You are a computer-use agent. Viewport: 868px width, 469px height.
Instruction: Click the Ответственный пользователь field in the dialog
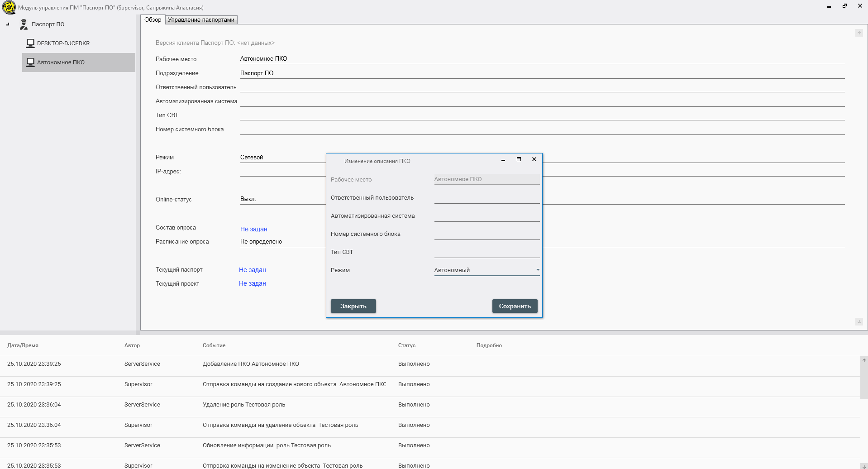tap(487, 198)
